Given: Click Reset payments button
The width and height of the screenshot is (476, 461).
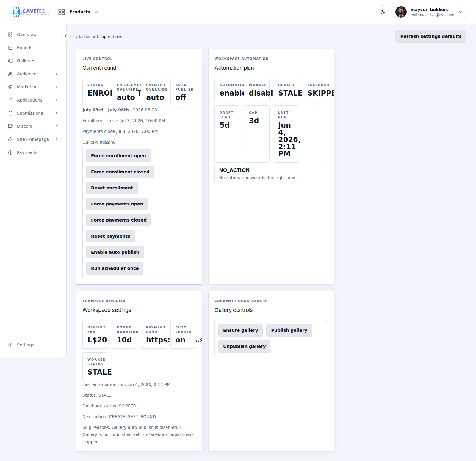Looking at the screenshot, I should [x=110, y=236].
